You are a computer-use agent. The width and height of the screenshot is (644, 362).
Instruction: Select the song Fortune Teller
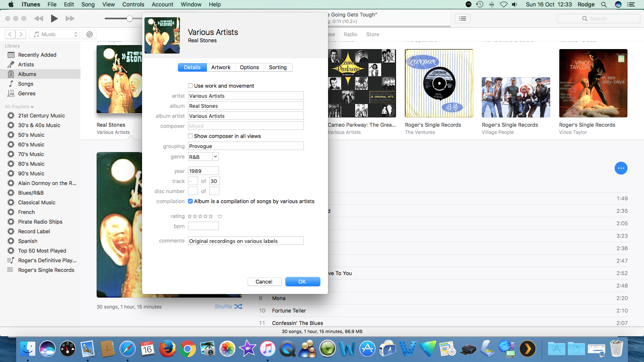pyautogui.click(x=289, y=311)
